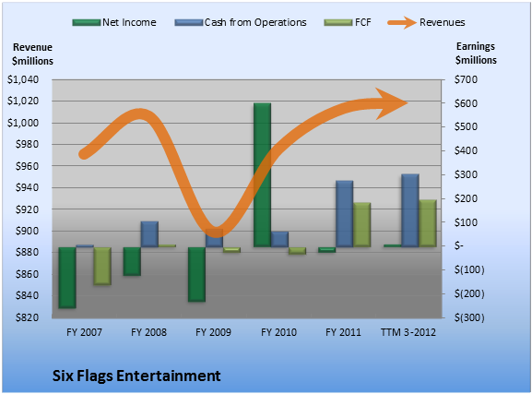532x394 pixels.
Task: Select the FY 2011 Cash from Operations bar
Action: coord(345,214)
